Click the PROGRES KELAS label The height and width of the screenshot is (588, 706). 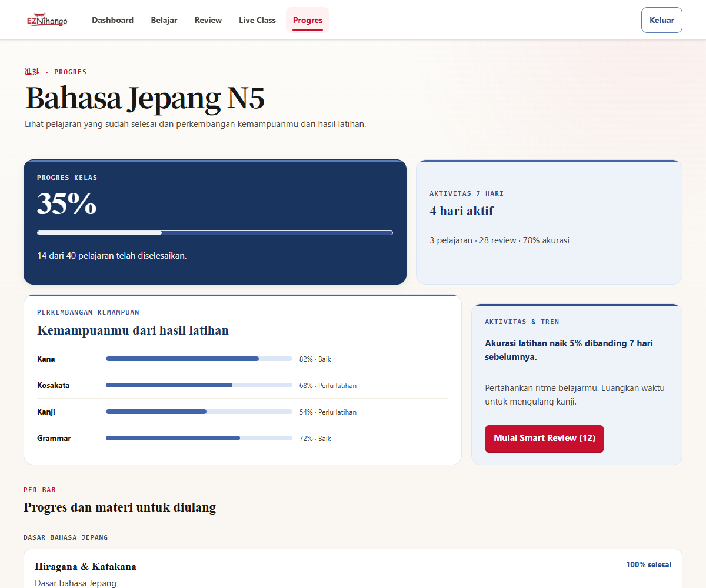(x=67, y=178)
